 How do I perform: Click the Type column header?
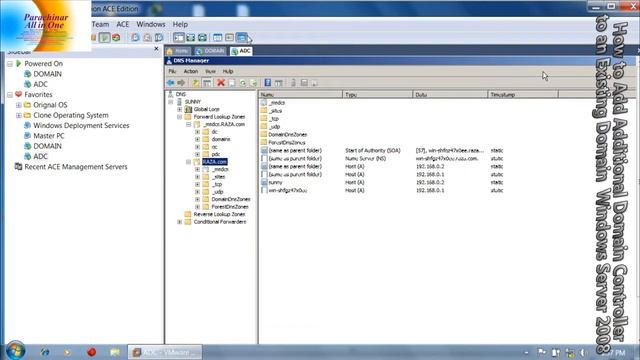point(378,95)
